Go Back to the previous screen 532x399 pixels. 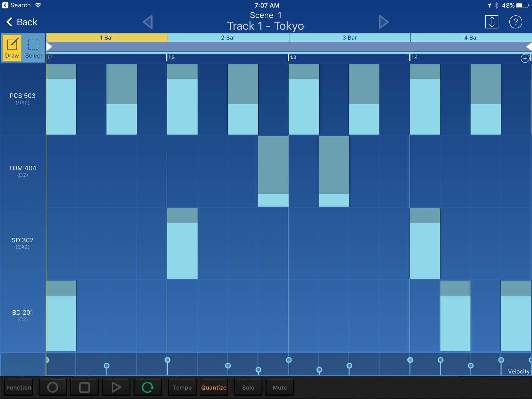click(22, 22)
